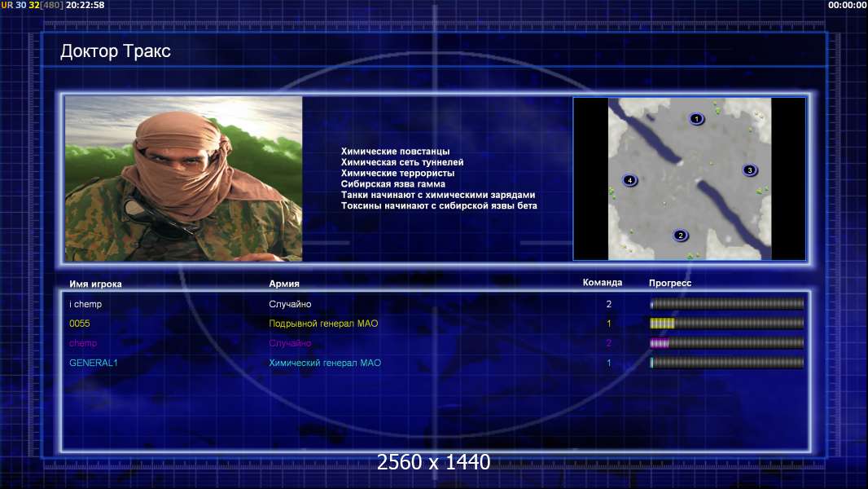868x489 pixels.
Task: Click 'Химический генерал МАО' army label
Action: [x=325, y=363]
